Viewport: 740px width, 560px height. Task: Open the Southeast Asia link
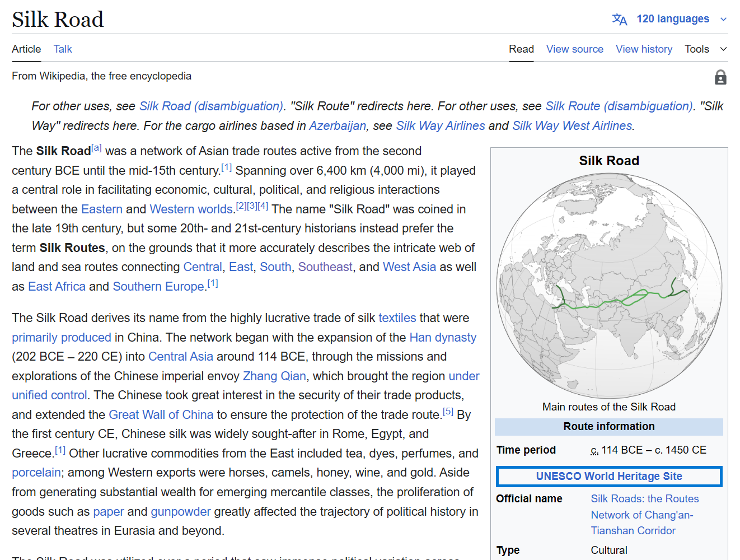(325, 267)
